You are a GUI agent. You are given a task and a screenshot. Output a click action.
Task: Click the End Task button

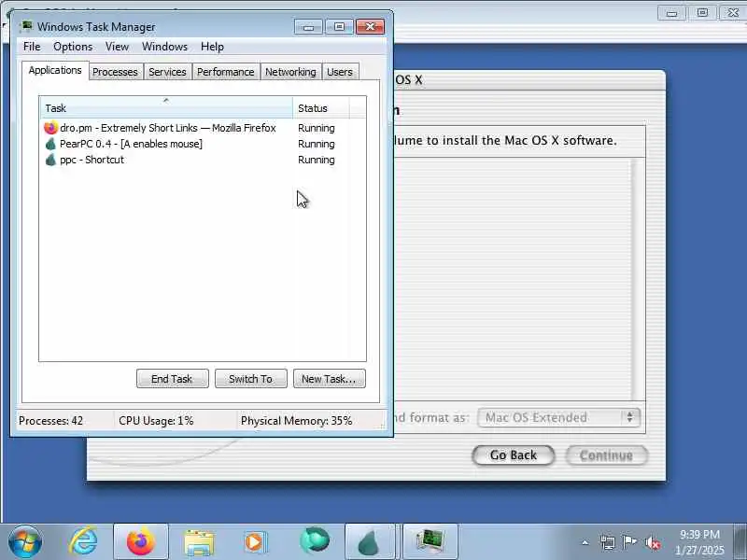pyautogui.click(x=172, y=379)
